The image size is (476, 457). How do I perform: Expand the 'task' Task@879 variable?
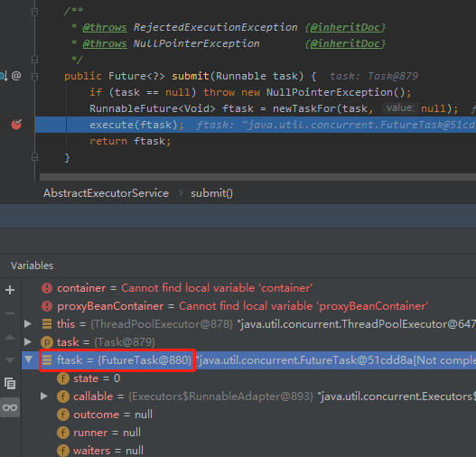click(28, 342)
